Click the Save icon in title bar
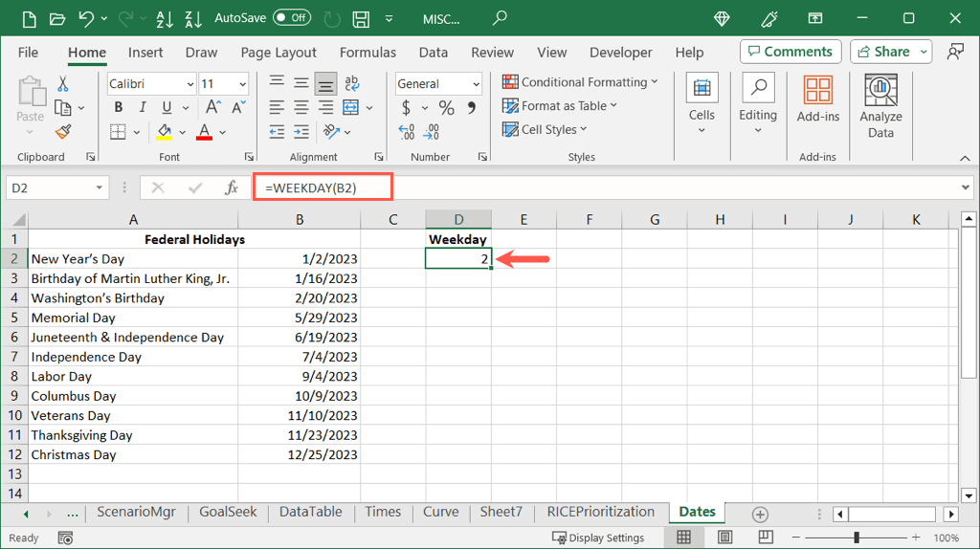The image size is (980, 549). tap(361, 18)
